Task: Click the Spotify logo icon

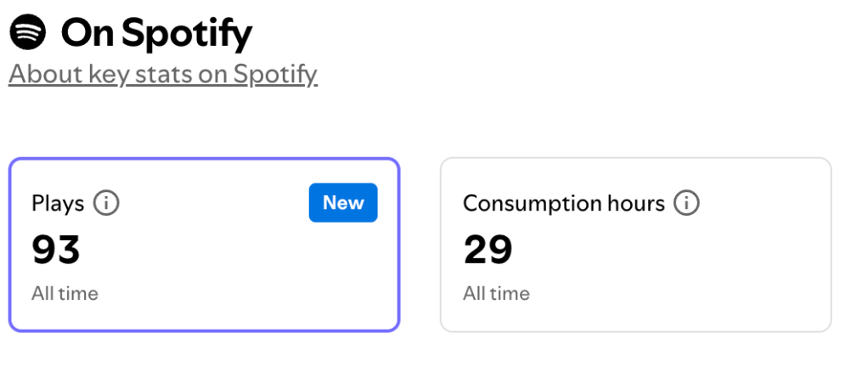Action: pos(28,33)
